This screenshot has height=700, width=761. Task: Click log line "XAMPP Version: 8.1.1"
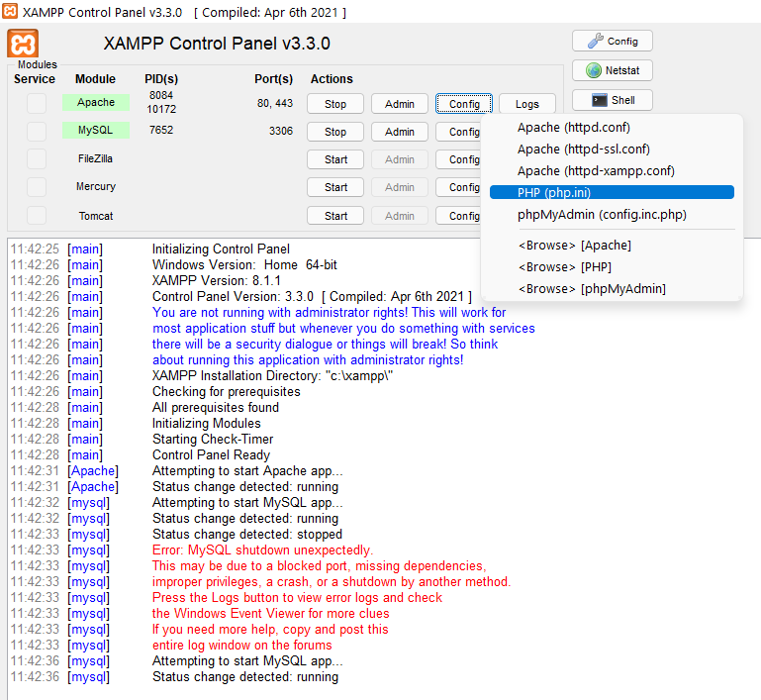pyautogui.click(x=217, y=280)
